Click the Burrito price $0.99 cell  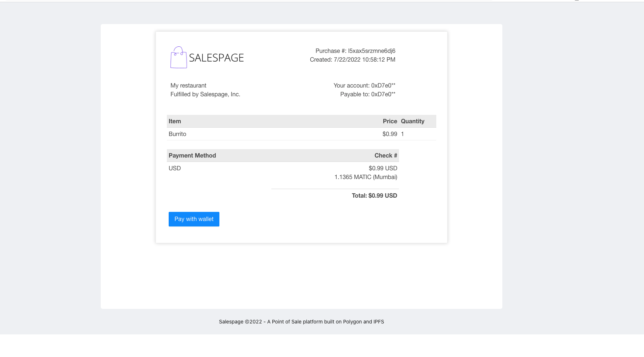pyautogui.click(x=390, y=134)
